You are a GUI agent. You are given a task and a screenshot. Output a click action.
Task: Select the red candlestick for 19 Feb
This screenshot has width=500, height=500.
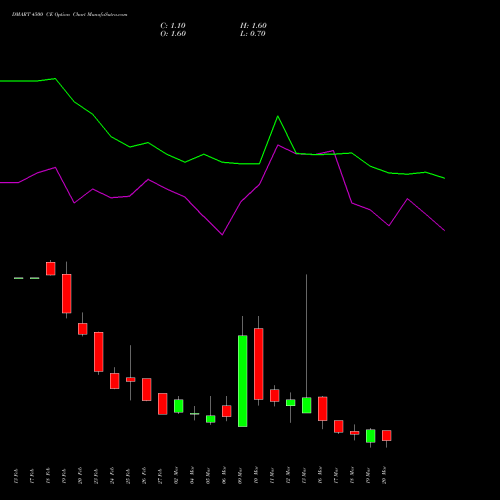(67, 294)
